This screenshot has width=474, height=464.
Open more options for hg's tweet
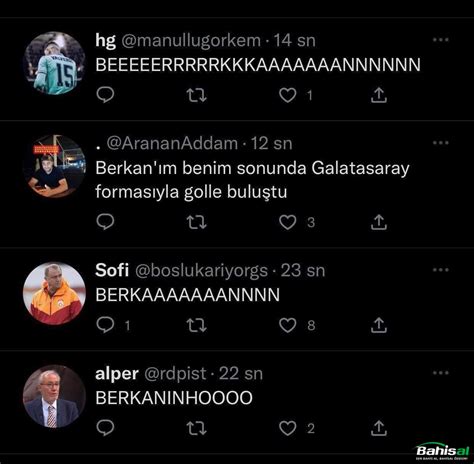tap(441, 40)
